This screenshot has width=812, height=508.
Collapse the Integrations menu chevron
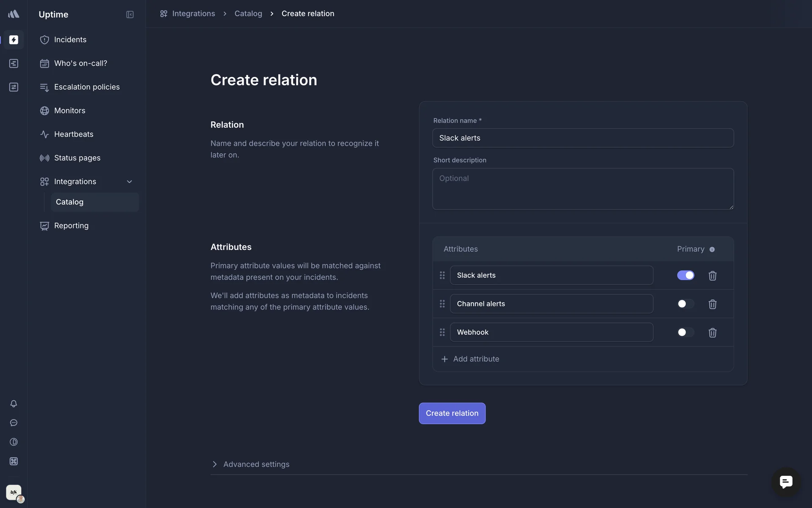pyautogui.click(x=129, y=182)
